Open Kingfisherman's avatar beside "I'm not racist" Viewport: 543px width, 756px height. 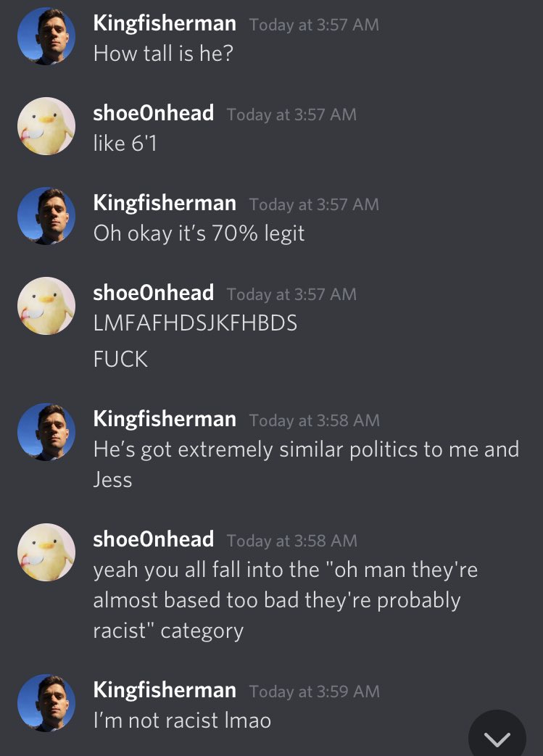tap(46, 703)
